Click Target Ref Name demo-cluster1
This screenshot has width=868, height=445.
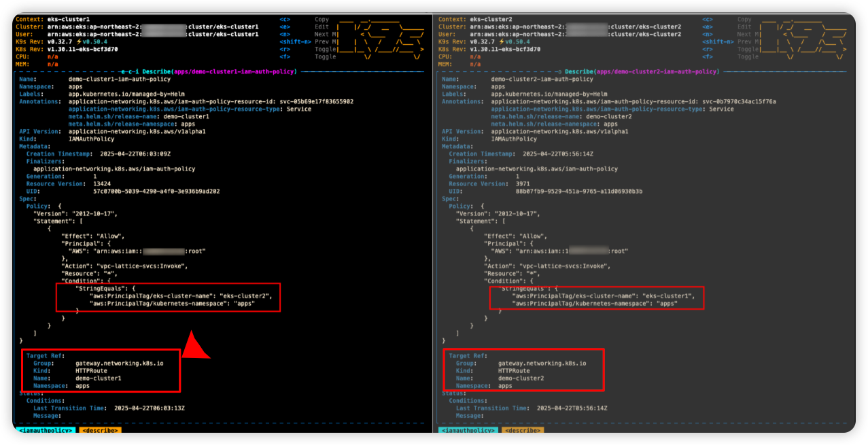pos(99,378)
